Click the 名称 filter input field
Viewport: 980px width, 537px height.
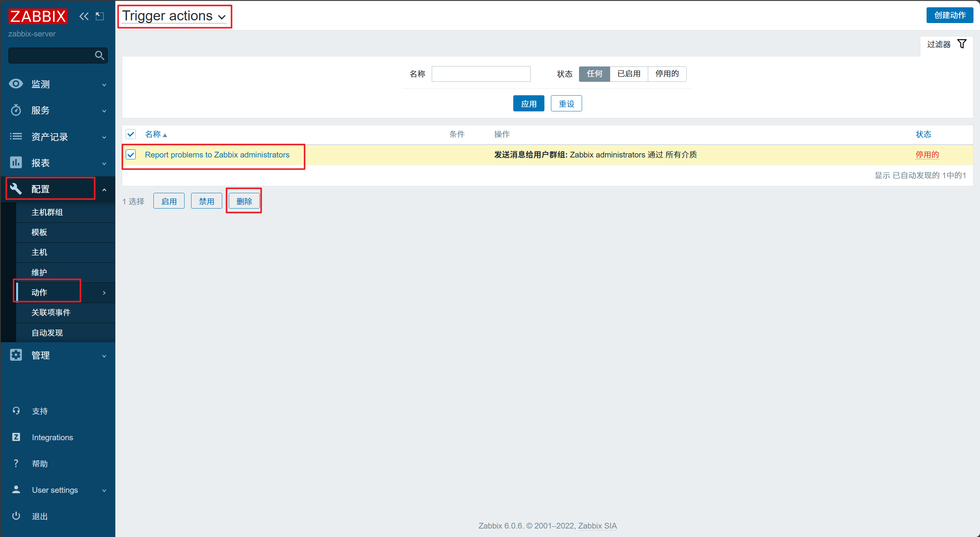coord(481,74)
